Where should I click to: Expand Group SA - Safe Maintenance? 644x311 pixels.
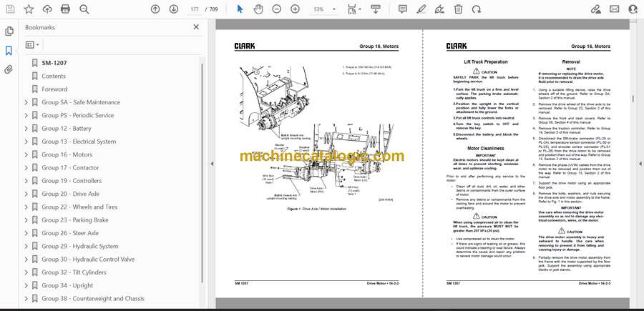tap(26, 102)
